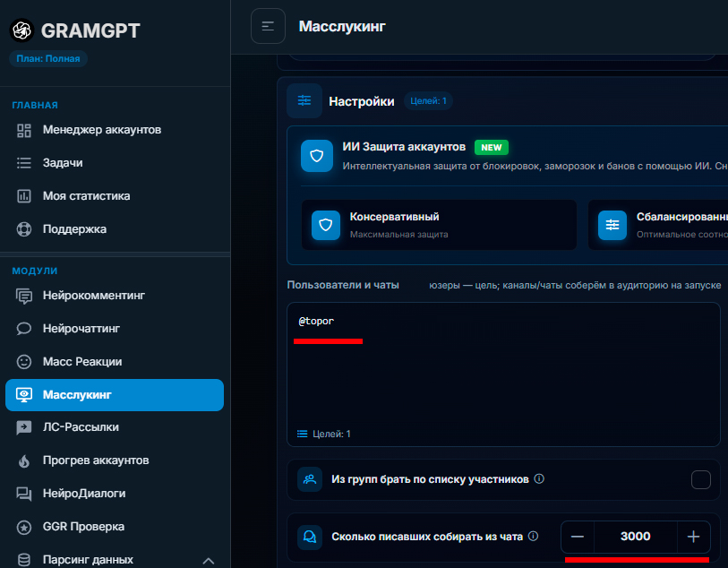Click the Прогрев аккаунтов flame icon

(23, 460)
